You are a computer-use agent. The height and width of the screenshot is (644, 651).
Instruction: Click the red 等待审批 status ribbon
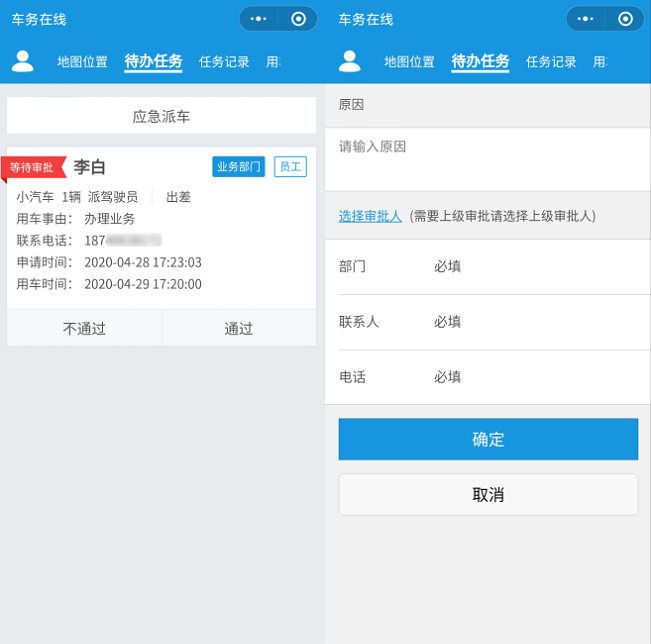coord(33,167)
